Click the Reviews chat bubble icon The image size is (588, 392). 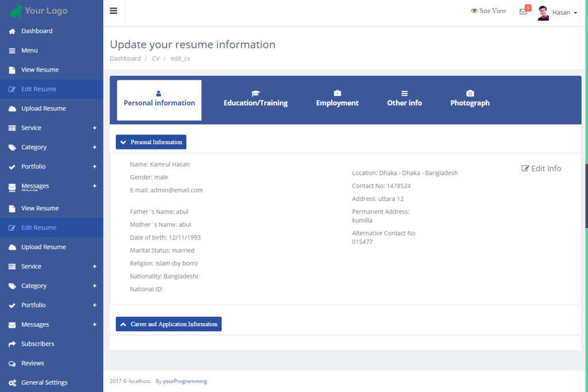(12, 364)
